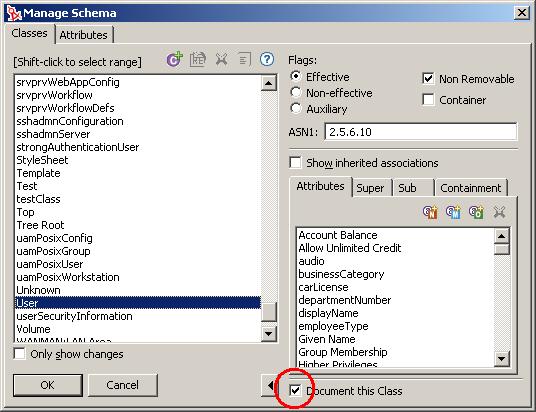Click the Create Class icon

[174, 59]
